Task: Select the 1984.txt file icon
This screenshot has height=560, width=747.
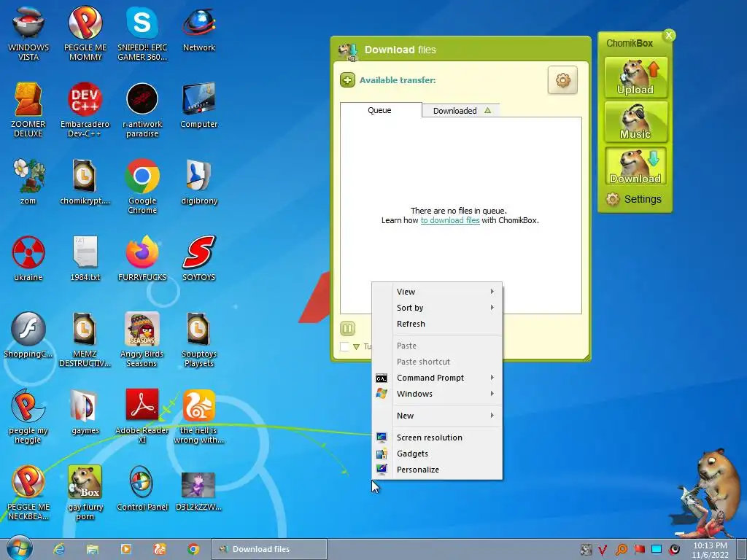Action: 85,259
